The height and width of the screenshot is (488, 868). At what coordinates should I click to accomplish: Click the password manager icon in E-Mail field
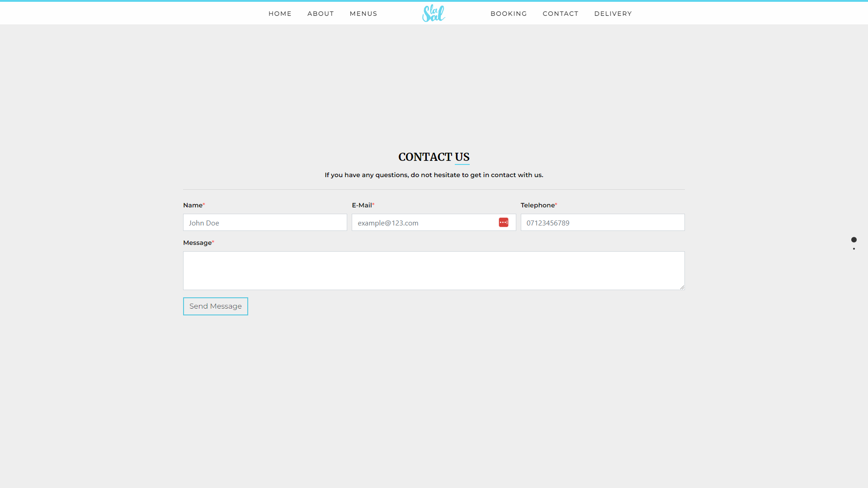[x=503, y=222]
